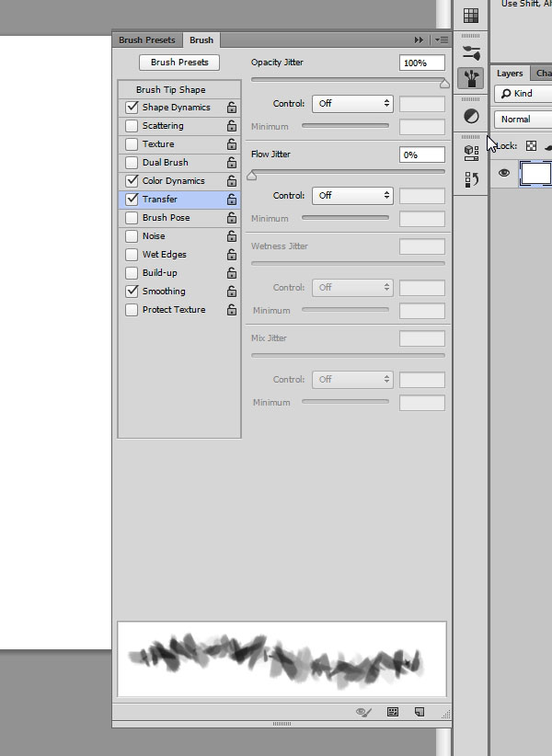Image resolution: width=552 pixels, height=756 pixels.
Task: Toggle lock for Shape Dynamics
Action: point(231,108)
